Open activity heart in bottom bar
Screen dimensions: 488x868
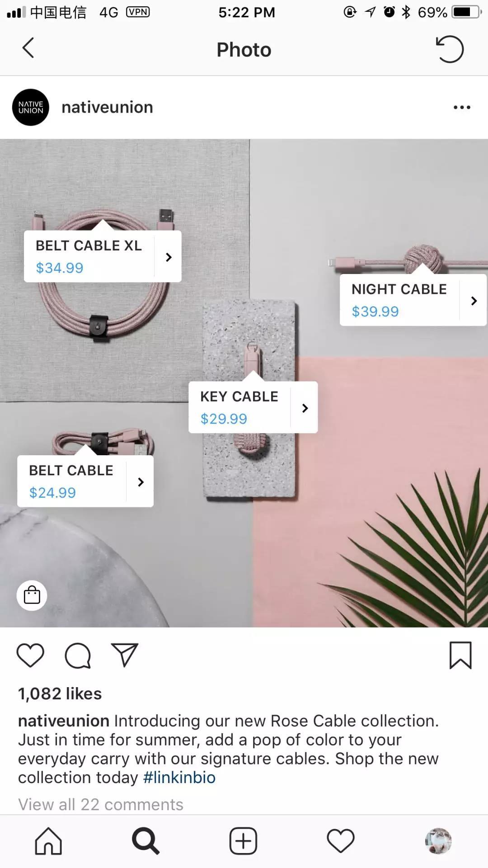(341, 841)
